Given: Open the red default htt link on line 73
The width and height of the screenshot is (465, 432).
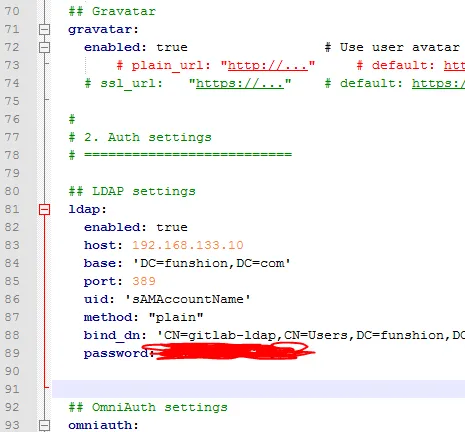Looking at the screenshot, I should pos(454,65).
